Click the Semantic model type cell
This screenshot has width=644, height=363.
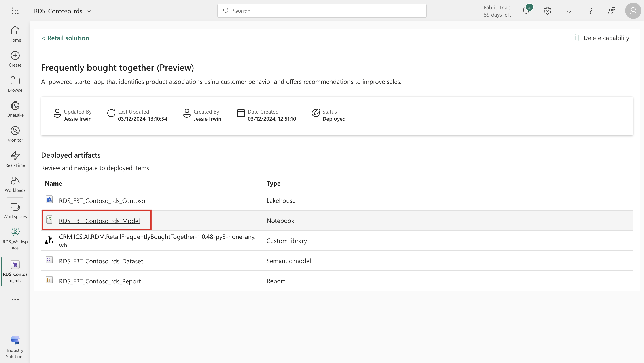click(288, 261)
